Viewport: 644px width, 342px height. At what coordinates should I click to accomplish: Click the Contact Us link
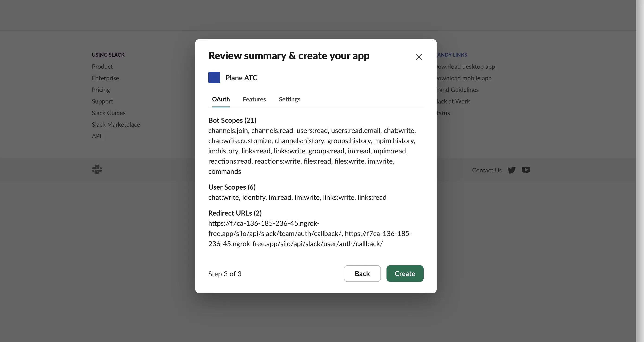[x=486, y=170]
